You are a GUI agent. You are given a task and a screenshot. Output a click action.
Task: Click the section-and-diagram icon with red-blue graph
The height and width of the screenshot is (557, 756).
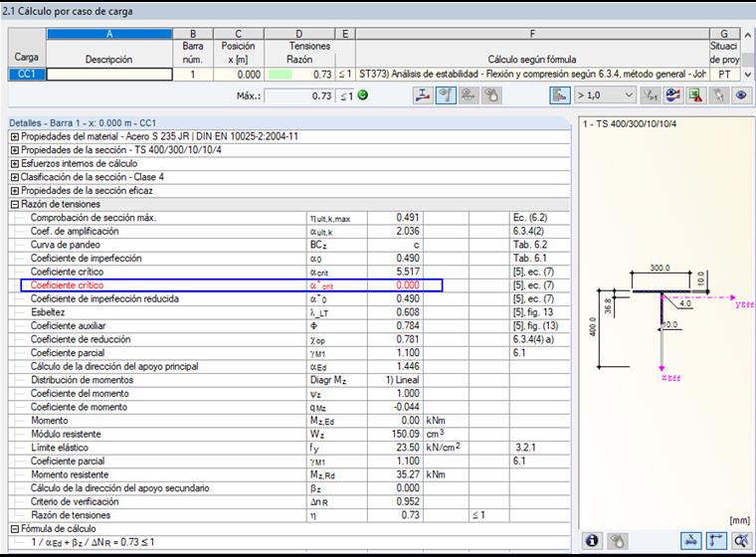click(423, 95)
